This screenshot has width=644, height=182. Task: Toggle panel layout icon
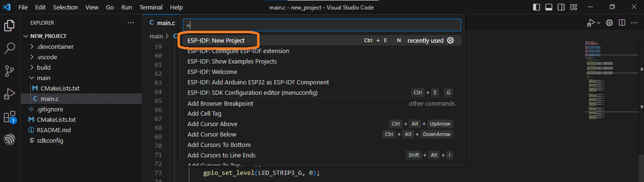549,7
